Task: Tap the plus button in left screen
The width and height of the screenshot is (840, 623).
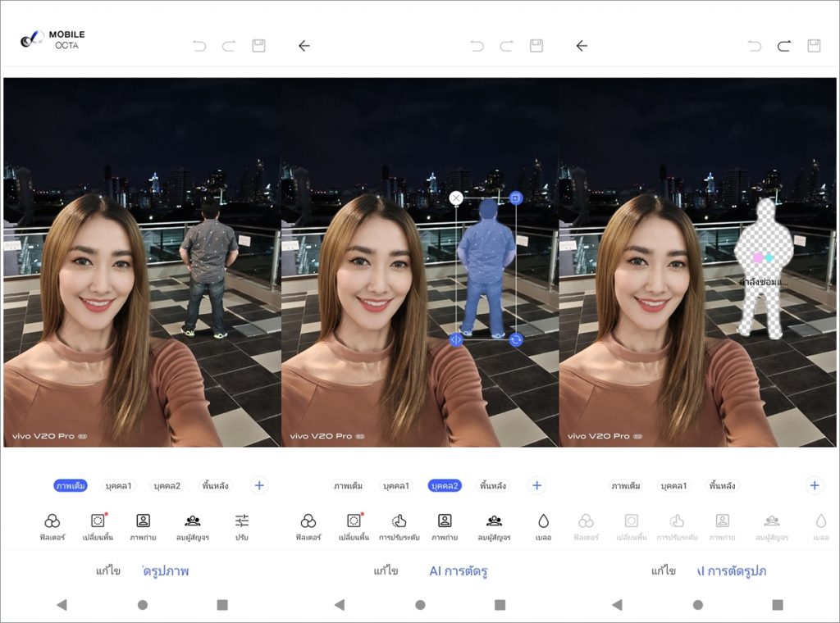Action: click(x=259, y=485)
